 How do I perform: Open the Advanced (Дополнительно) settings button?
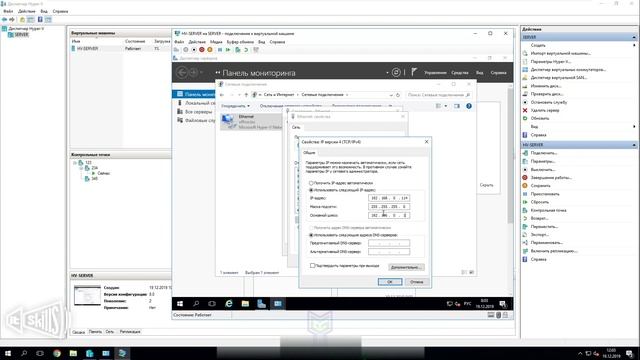click(406, 267)
